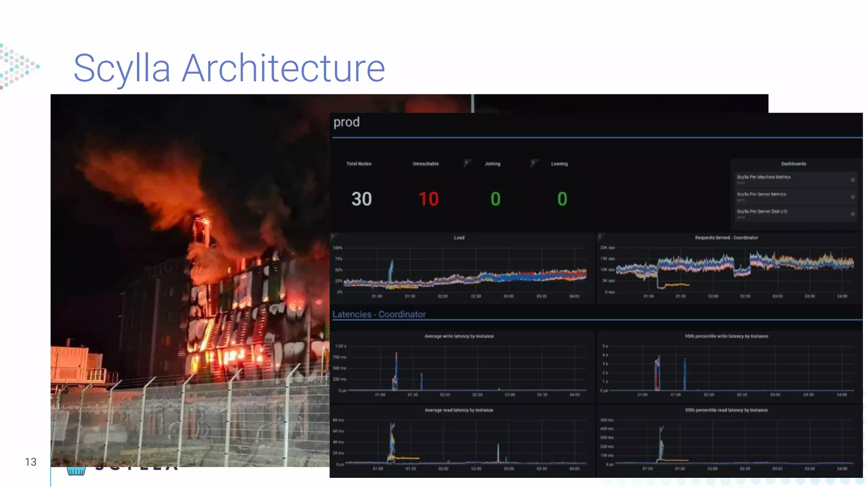Viewport: 868px width, 488px height.
Task: Open 95th percentile read latency panel menu
Action: pos(726,410)
